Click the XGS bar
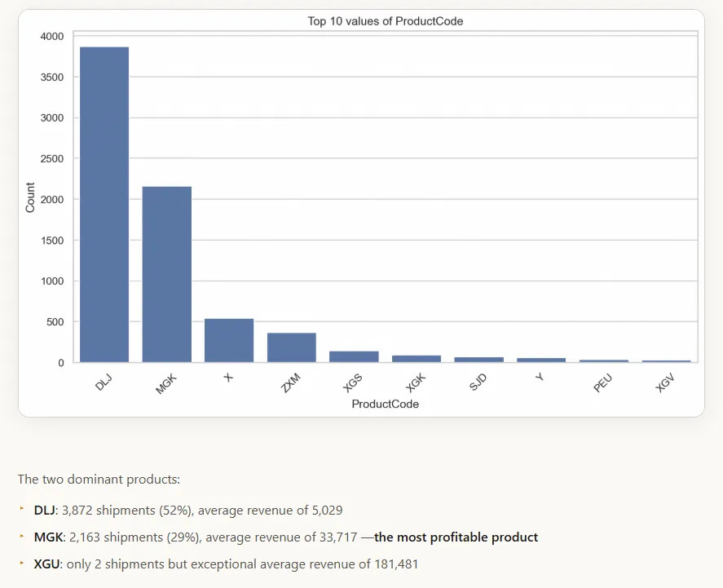Screen dimensions: 723x588 pyautogui.click(x=355, y=356)
